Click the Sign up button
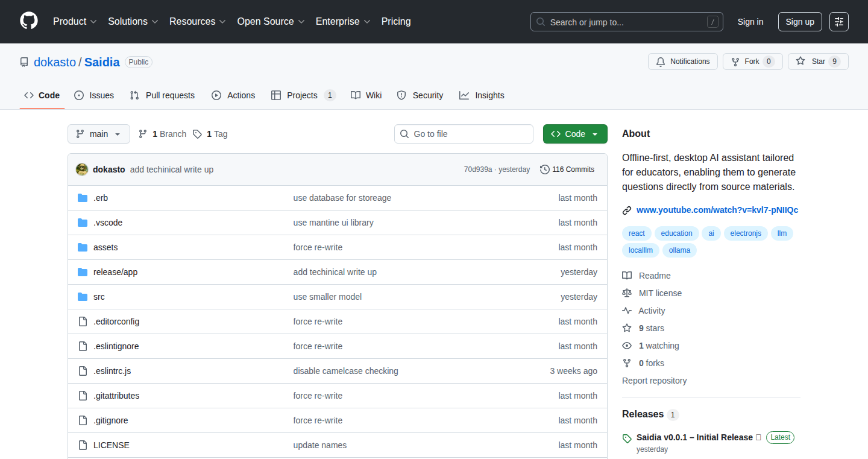The width and height of the screenshot is (868, 459). click(x=800, y=22)
